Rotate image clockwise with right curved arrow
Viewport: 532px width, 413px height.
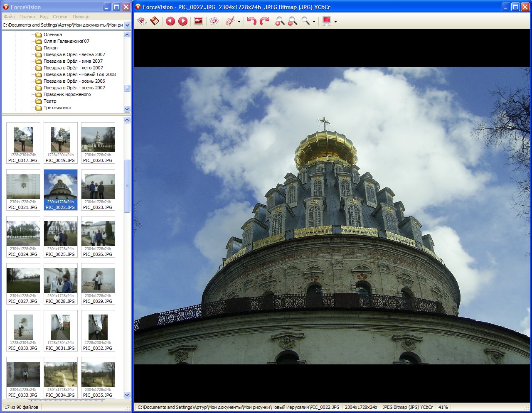[x=264, y=21]
